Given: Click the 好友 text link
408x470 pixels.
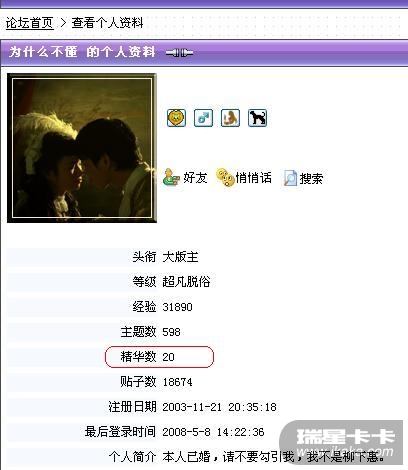Looking at the screenshot, I should 195,178.
